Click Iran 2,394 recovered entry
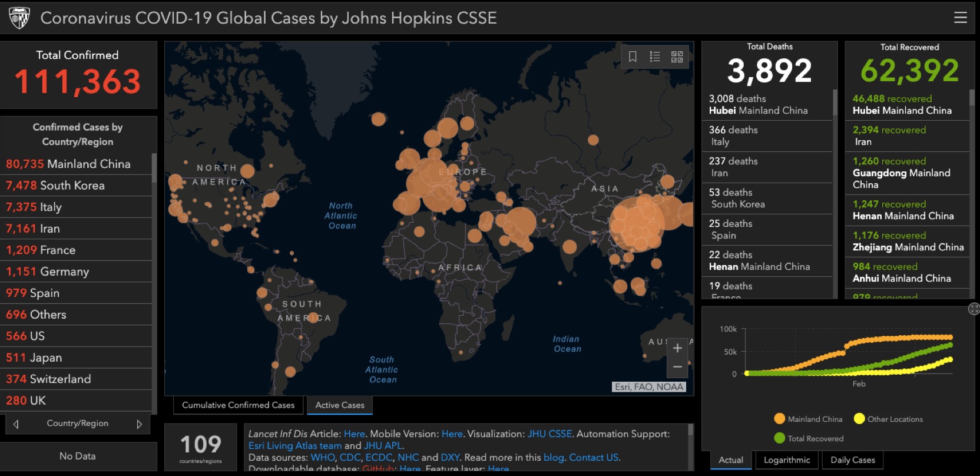The width and height of the screenshot is (980, 476). click(908, 136)
